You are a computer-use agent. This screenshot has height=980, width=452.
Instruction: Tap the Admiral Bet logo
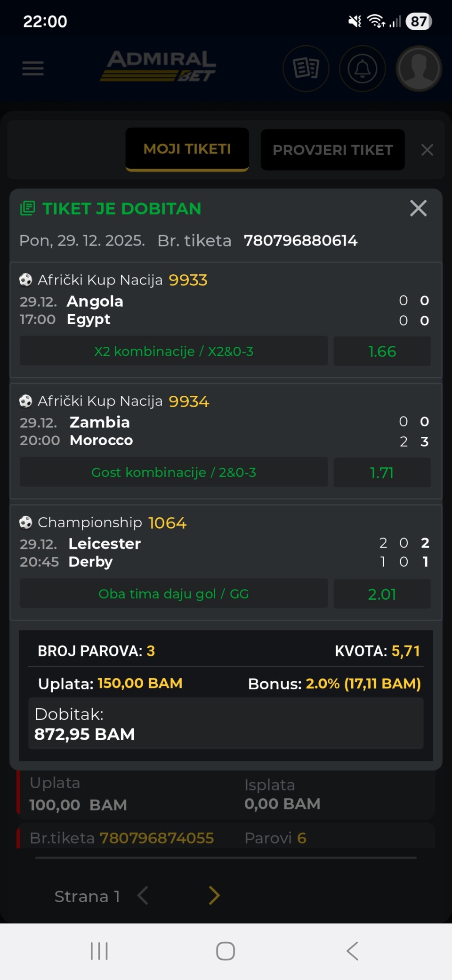click(158, 66)
